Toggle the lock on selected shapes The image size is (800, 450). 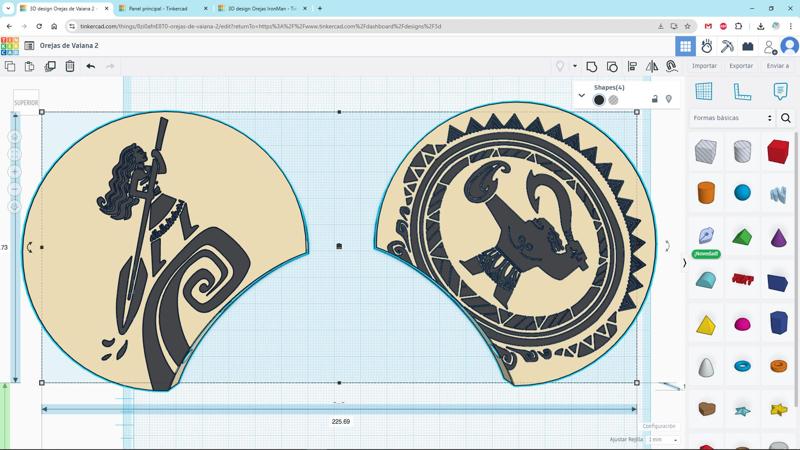pos(655,99)
